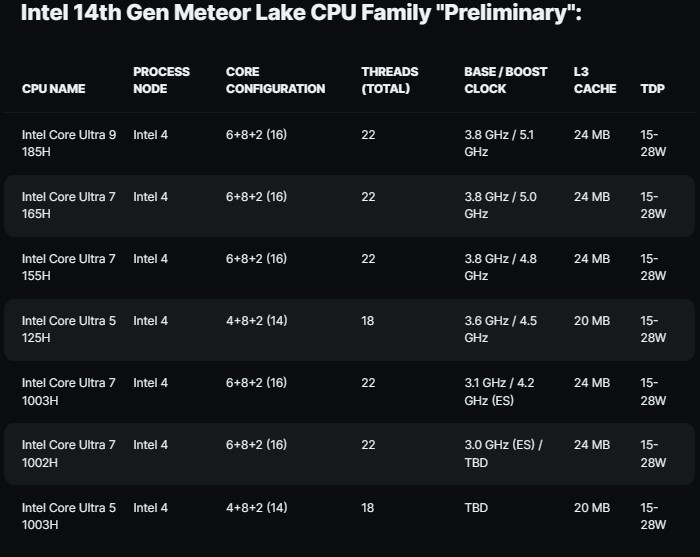Viewport: 700px width, 557px height.
Task: Click the BASE / BOOST CLOCK header
Action: click(505, 80)
